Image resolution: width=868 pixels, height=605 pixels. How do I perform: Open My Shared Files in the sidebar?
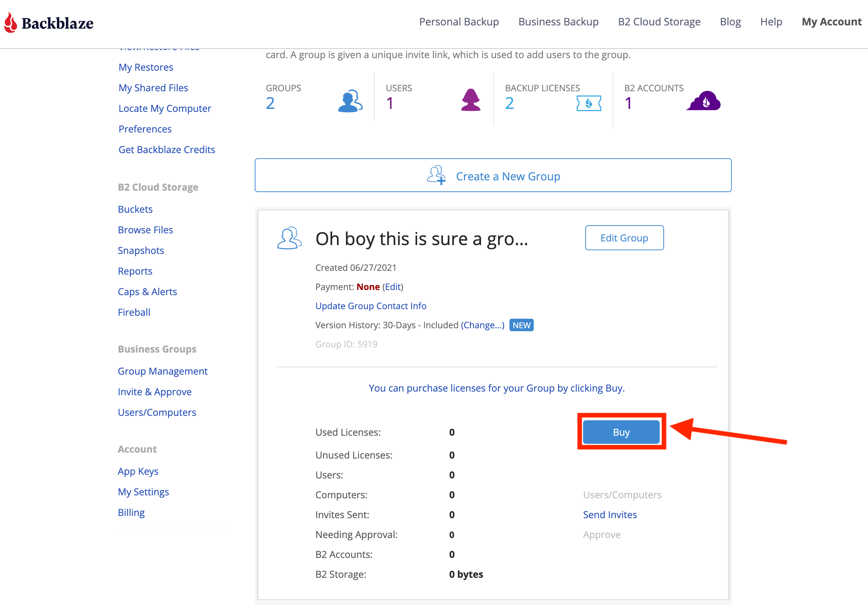tap(153, 88)
